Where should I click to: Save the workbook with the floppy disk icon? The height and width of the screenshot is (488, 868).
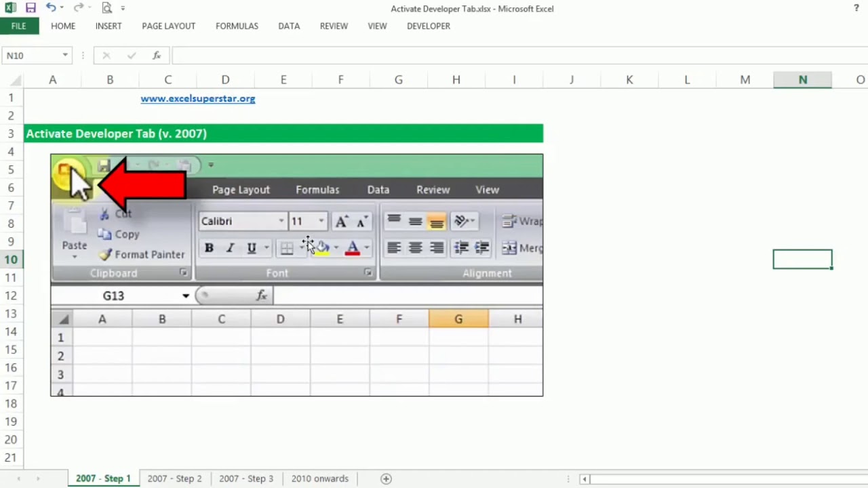[31, 8]
